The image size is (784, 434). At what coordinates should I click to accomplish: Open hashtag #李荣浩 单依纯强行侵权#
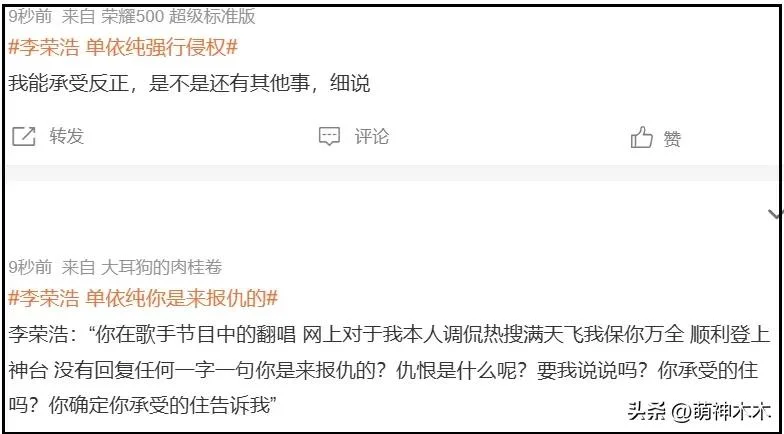point(123,48)
